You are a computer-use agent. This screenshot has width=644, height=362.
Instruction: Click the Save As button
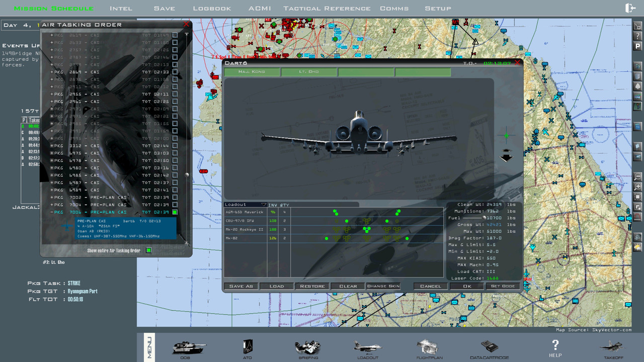click(241, 286)
